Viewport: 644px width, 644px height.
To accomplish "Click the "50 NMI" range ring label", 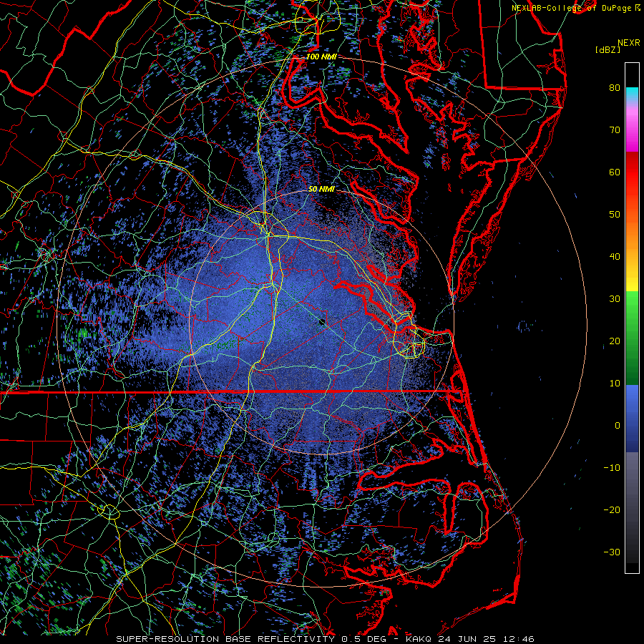I will point(321,190).
